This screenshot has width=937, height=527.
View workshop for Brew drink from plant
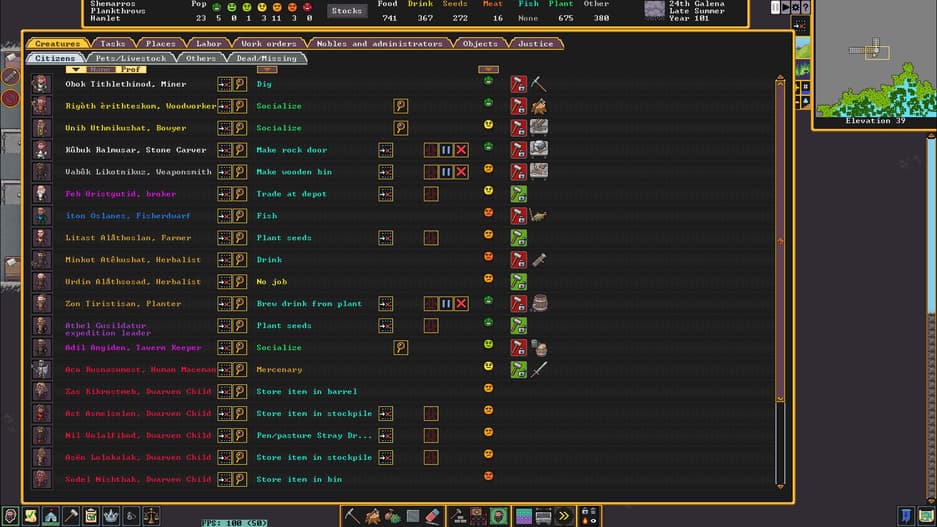pyautogui.click(x=431, y=304)
